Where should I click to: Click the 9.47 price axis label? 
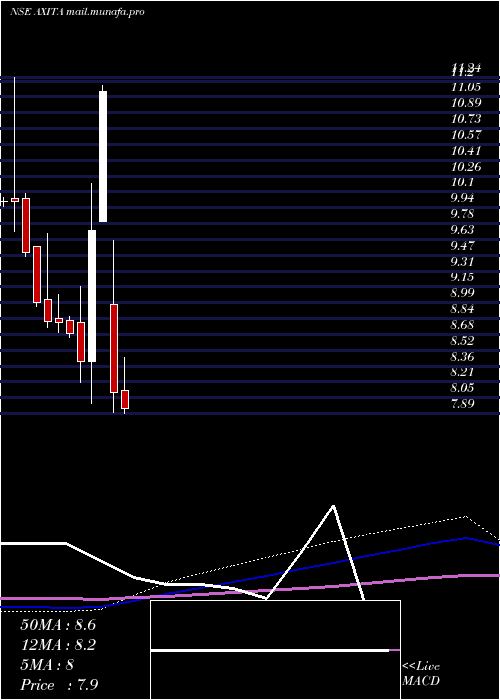pyautogui.click(x=462, y=246)
